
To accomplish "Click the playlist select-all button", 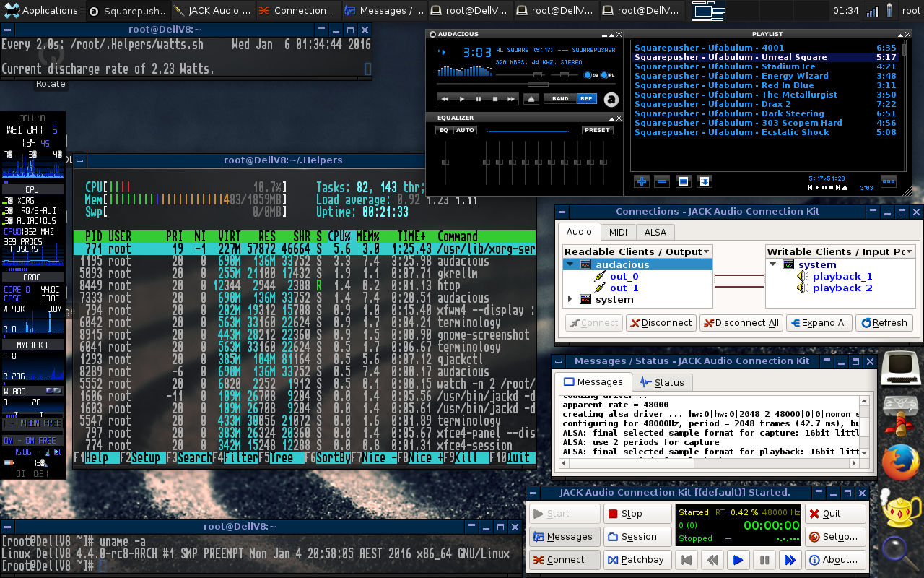I will (683, 181).
